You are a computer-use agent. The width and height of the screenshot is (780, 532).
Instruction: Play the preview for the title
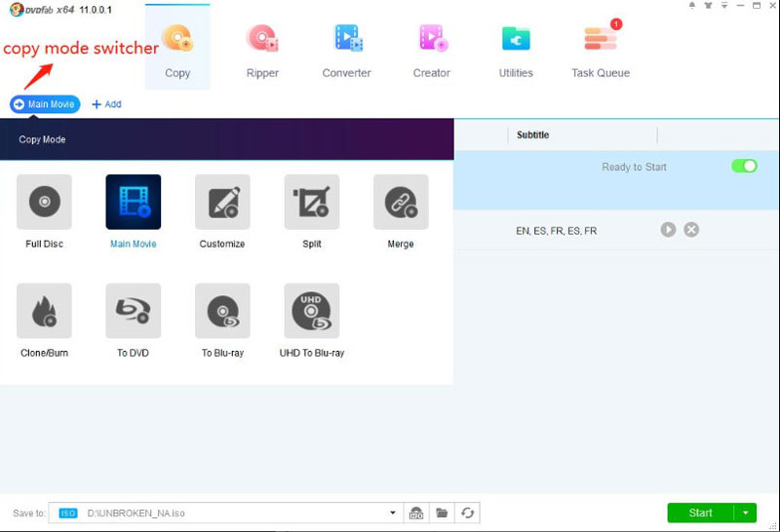(668, 230)
